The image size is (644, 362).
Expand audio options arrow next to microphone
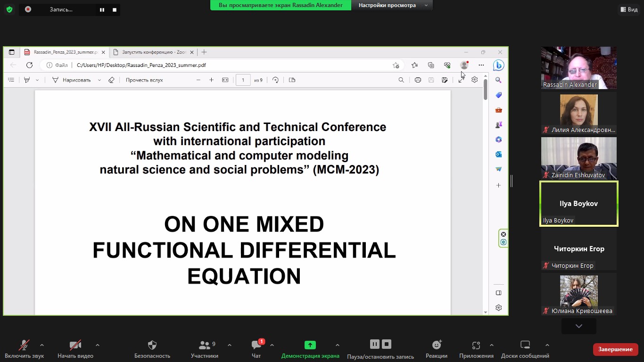tap(42, 345)
